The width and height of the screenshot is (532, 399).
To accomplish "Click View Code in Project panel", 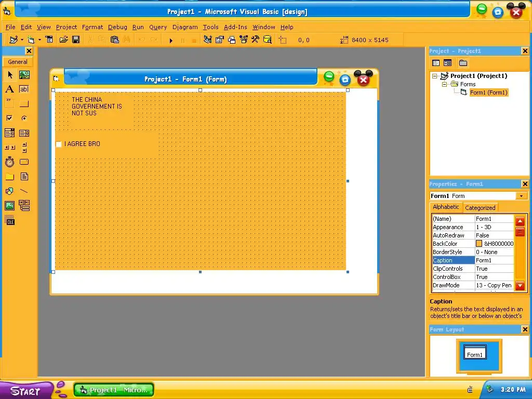I will tap(436, 63).
